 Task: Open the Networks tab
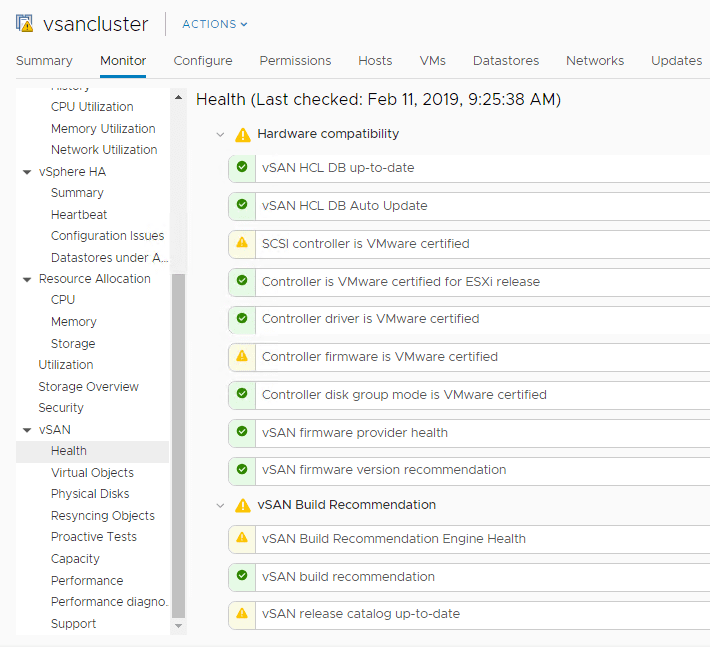coord(595,61)
